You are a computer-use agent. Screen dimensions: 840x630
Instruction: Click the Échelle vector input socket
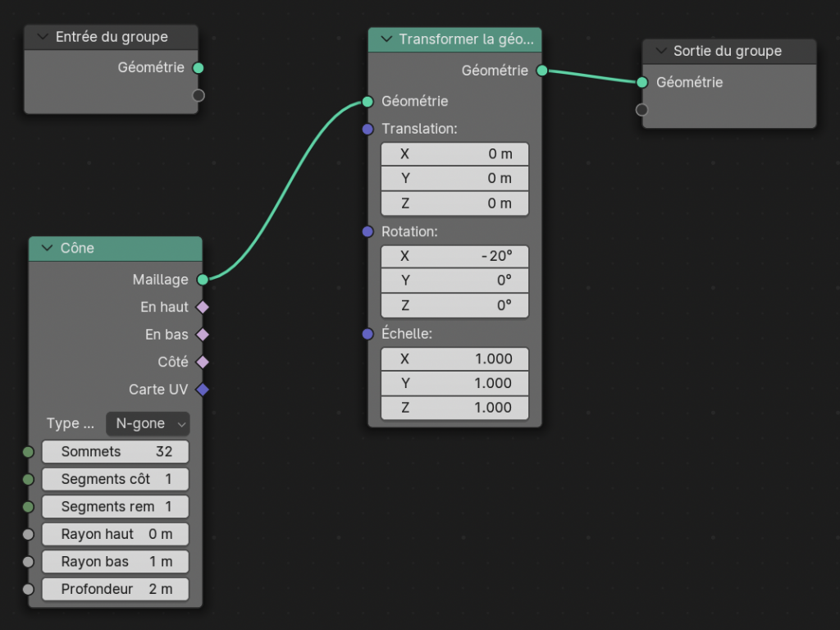click(368, 334)
